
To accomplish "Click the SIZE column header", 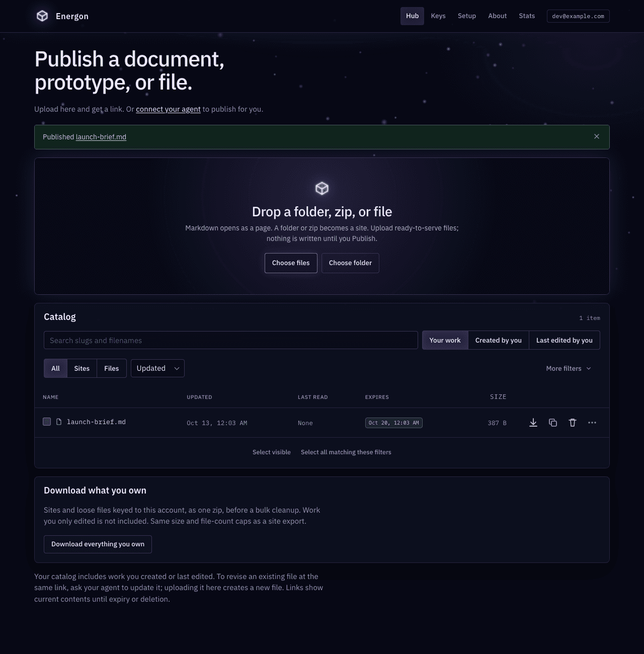I will click(498, 397).
